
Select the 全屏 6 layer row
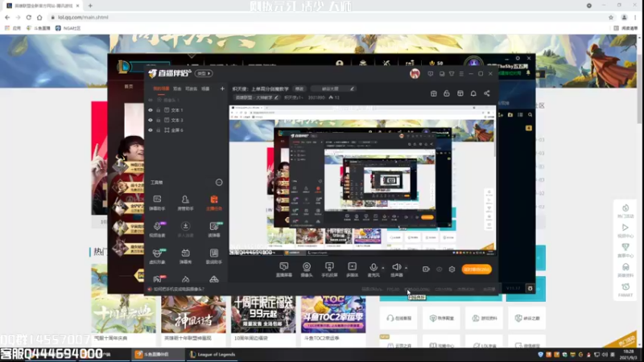[187, 130]
